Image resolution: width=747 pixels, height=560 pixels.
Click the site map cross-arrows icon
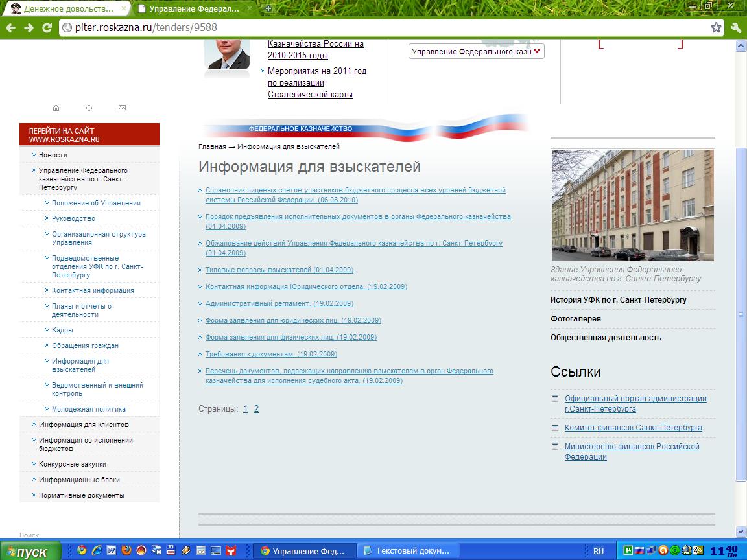(89, 108)
